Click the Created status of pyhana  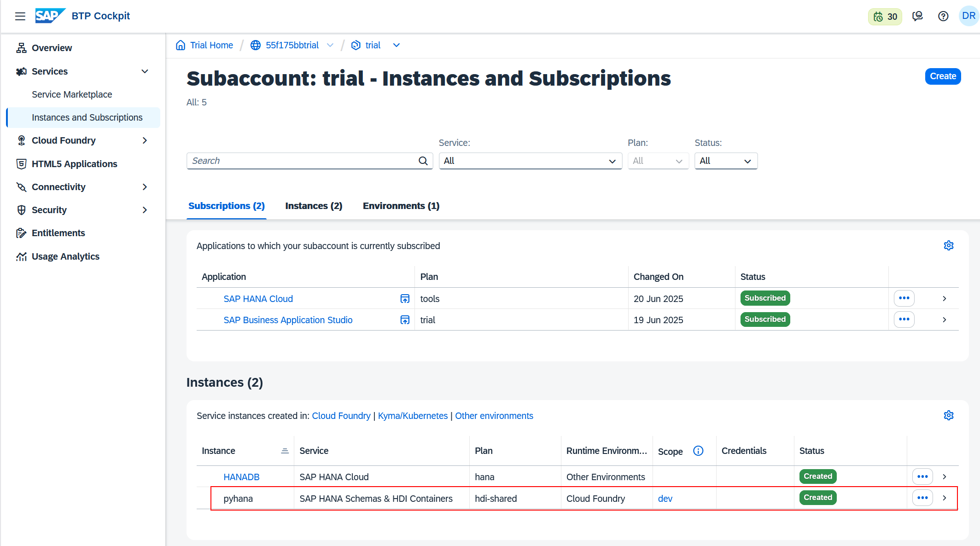(x=818, y=497)
